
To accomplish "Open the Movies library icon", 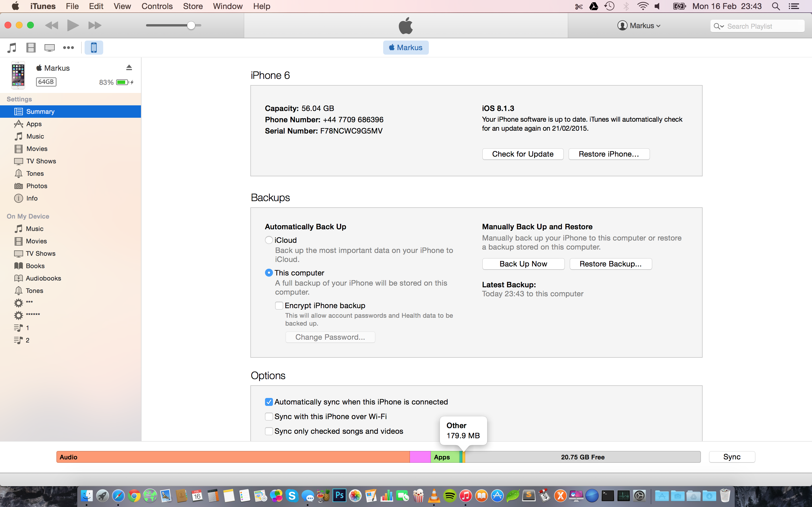I will 31,48.
